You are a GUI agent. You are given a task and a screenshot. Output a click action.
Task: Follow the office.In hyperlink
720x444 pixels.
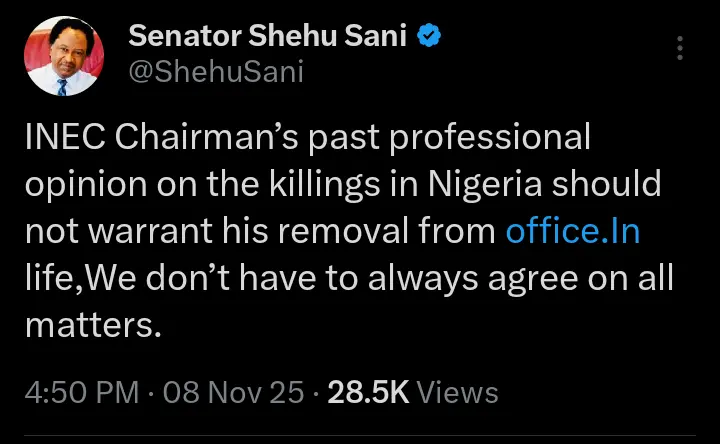(x=572, y=232)
